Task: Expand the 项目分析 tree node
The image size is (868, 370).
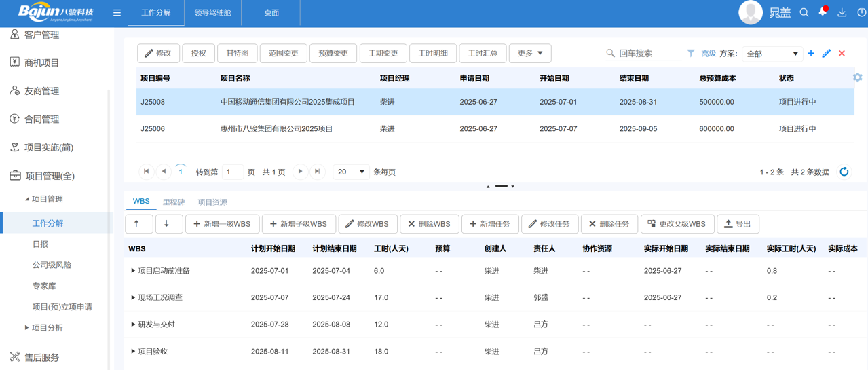Action: click(x=27, y=328)
